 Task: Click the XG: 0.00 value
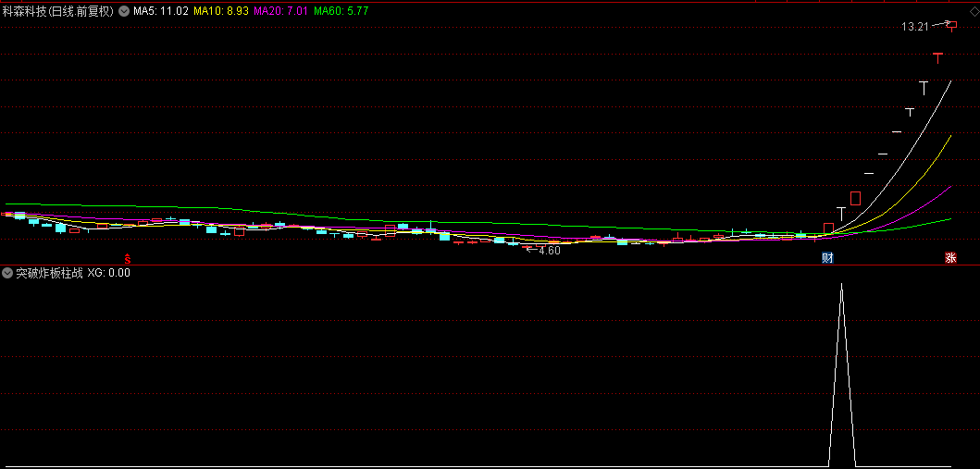109,272
